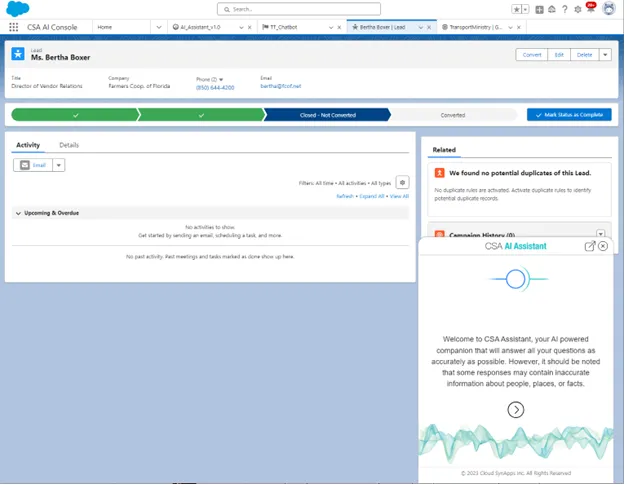Viewport: 627px width, 485px height.
Task: Close the TransportMinistry tab
Action: (x=521, y=28)
